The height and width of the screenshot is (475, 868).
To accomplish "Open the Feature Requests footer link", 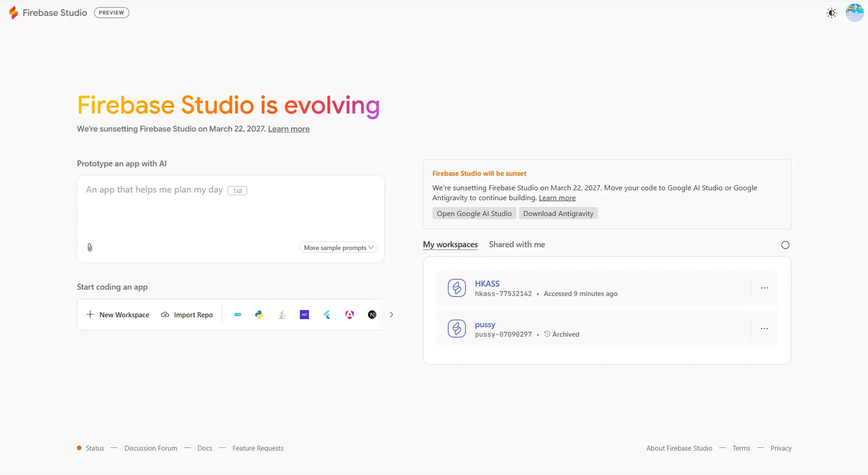I will click(258, 448).
